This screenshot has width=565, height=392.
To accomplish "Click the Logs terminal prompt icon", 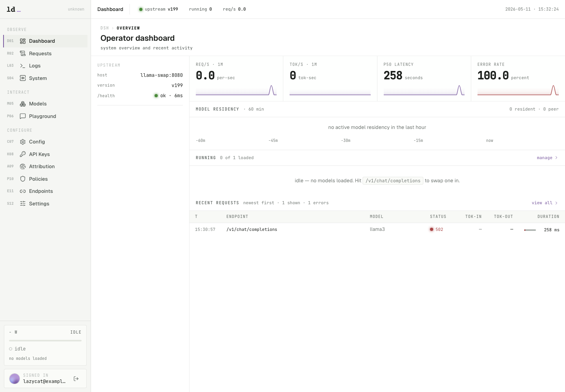I will (x=23, y=66).
